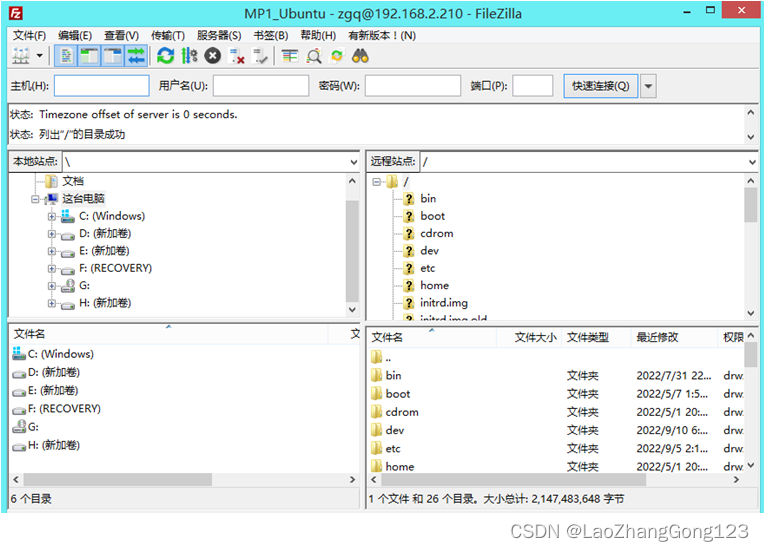Viewport: 764px width, 551px height.
Task: Toggle processing of transfer queue
Action: 189,56
